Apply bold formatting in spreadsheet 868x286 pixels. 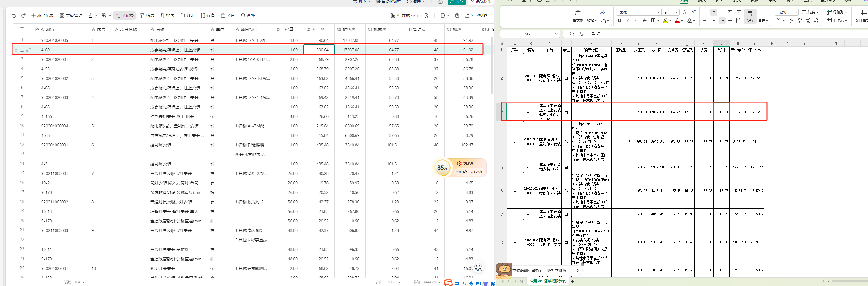(619, 20)
